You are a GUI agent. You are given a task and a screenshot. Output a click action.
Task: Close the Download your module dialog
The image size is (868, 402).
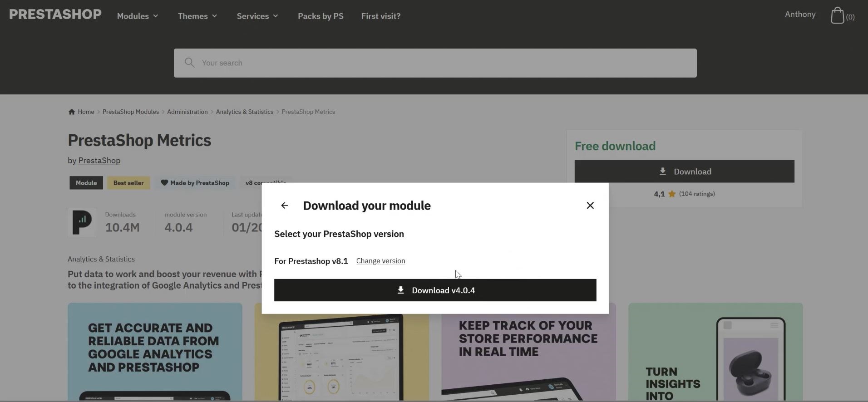[590, 206]
